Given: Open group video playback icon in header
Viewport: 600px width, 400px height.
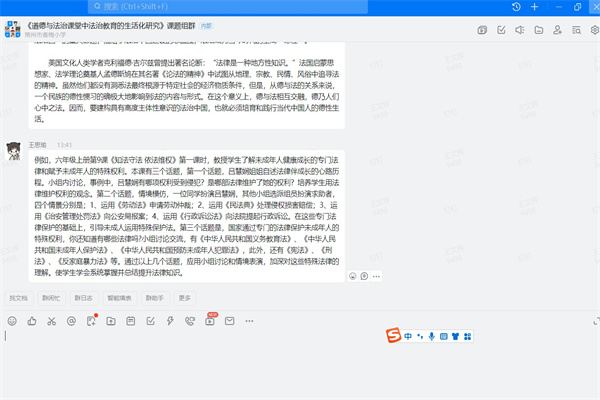Looking at the screenshot, I should [x=482, y=30].
